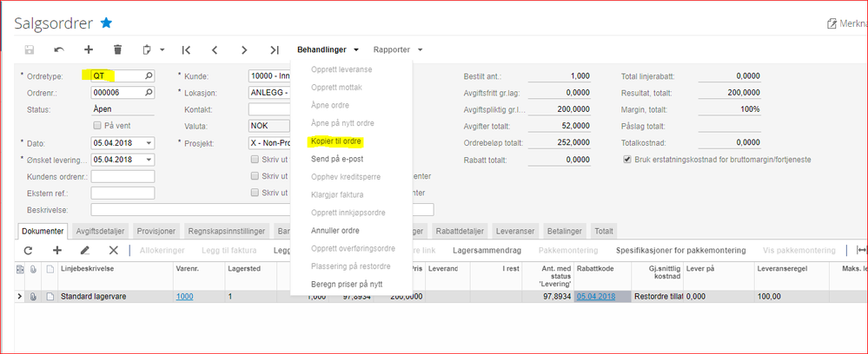The height and width of the screenshot is (354, 868).
Task: Go to last record icon
Action: pos(274,49)
